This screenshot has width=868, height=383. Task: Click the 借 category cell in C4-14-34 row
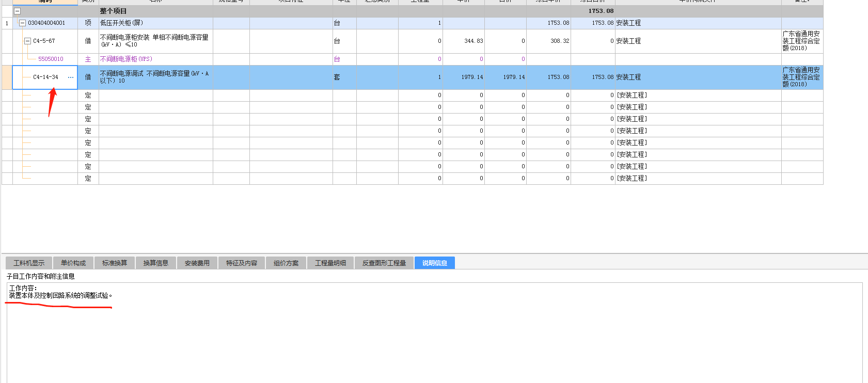88,77
